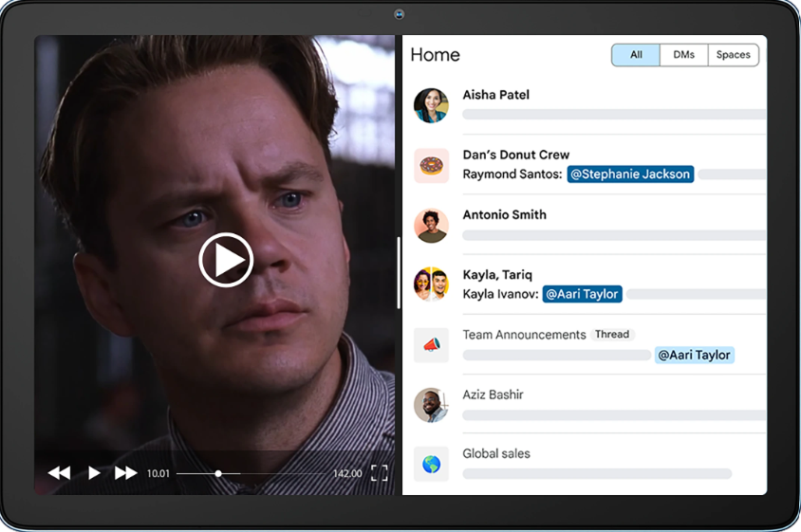The height and width of the screenshot is (532, 801).
Task: Open Dan's Donut Crew donut icon
Action: tap(431, 165)
